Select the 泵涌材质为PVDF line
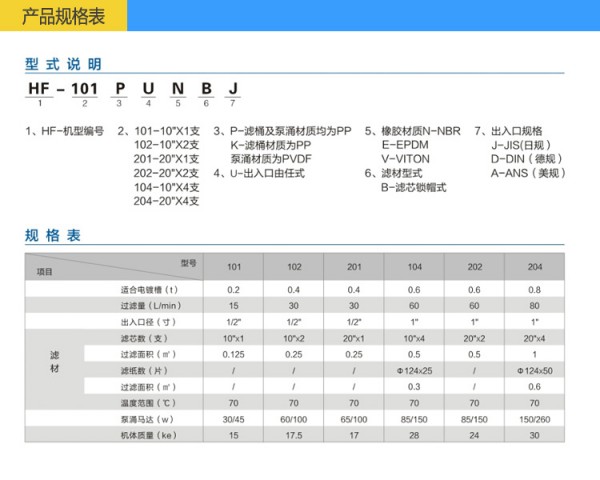Viewport: 600px width, 480px height. point(271,159)
